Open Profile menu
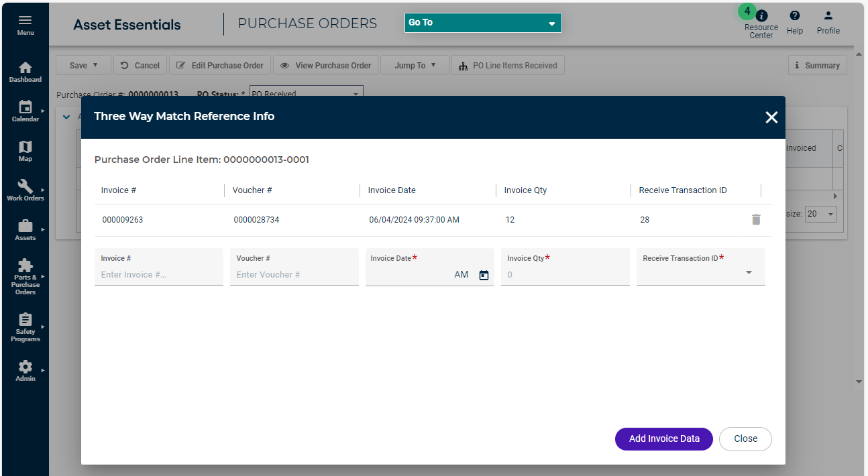Viewport: 868px width, 476px height. (x=828, y=23)
